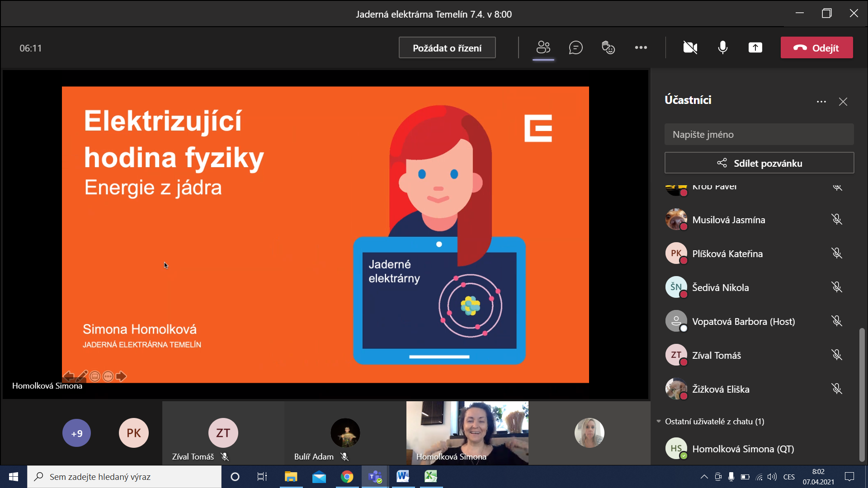Click the Napište jméno search field
868x488 pixels.
(x=759, y=134)
